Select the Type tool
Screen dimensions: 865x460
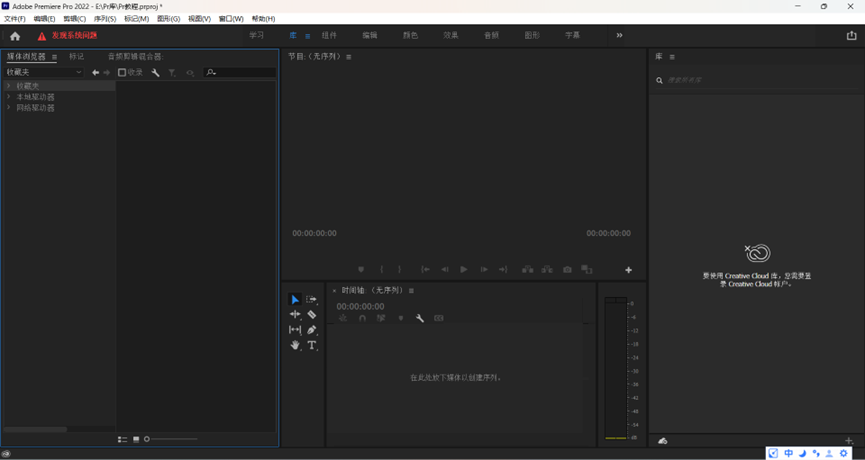(312, 345)
